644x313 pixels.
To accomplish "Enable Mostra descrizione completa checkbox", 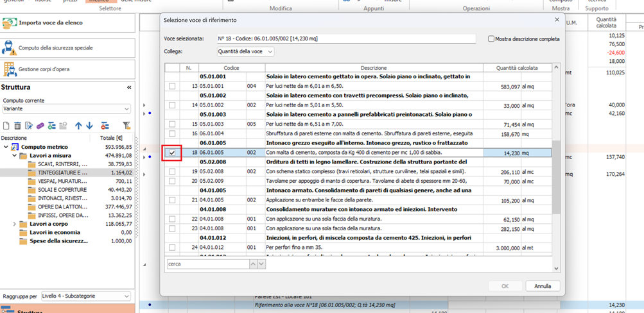I will [491, 39].
